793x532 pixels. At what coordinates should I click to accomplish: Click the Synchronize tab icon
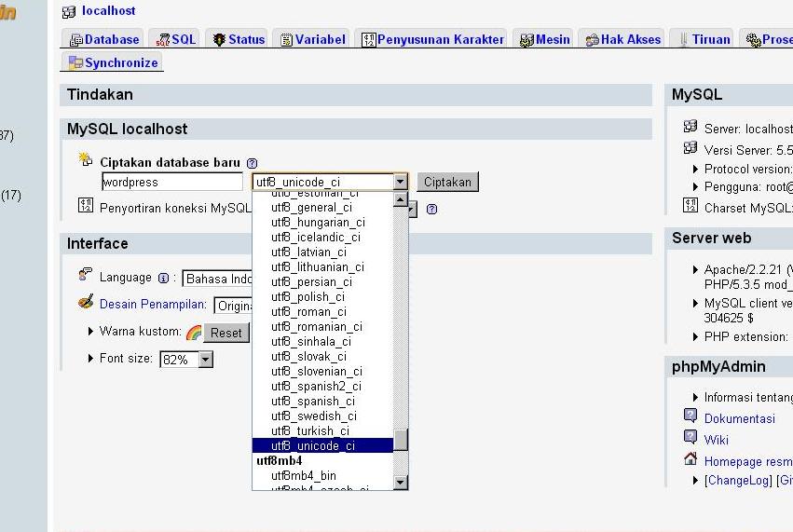click(x=75, y=62)
